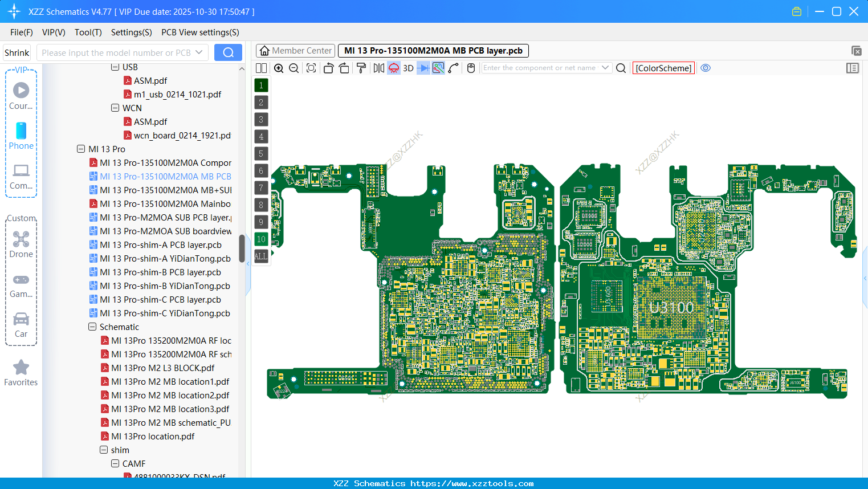Open the ColorScheme selector
This screenshot has width=868, height=489.
(663, 68)
